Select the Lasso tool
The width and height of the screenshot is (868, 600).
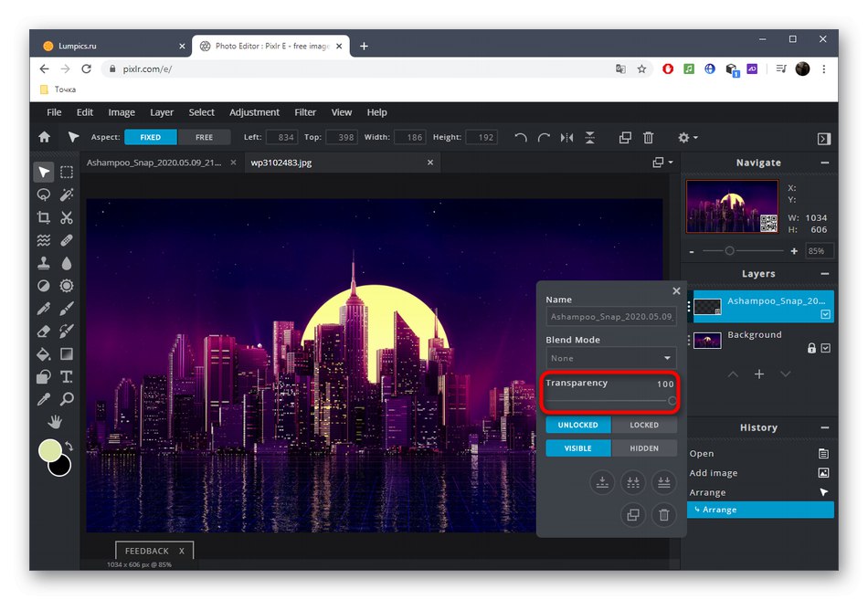click(x=44, y=195)
